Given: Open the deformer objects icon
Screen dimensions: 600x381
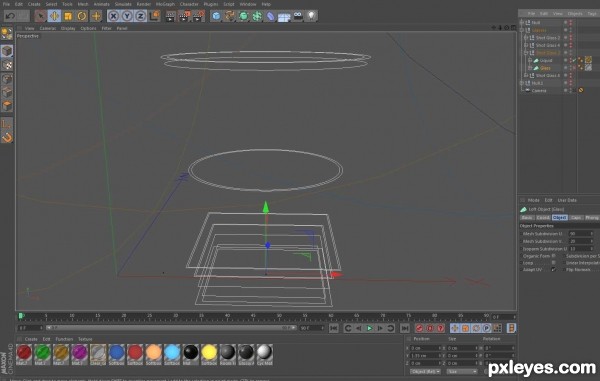Looking at the screenshot, I should (x=271, y=16).
